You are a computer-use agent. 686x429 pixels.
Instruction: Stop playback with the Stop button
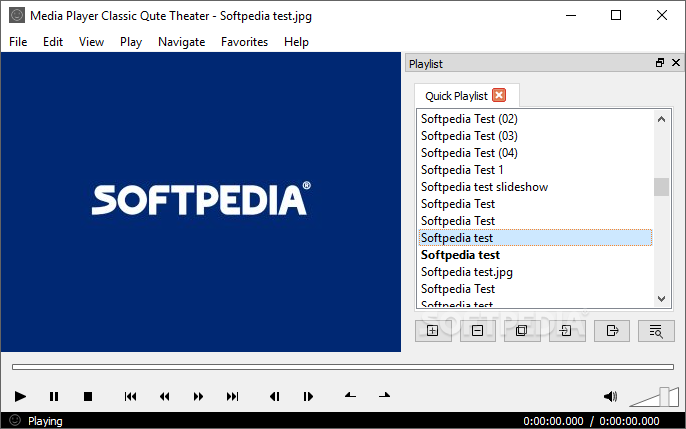click(88, 397)
